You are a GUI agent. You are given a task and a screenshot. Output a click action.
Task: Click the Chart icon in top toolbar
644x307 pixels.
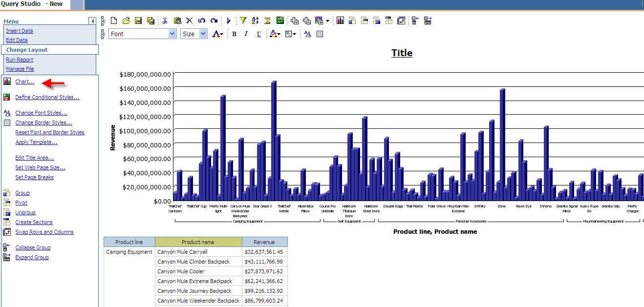pos(340,20)
